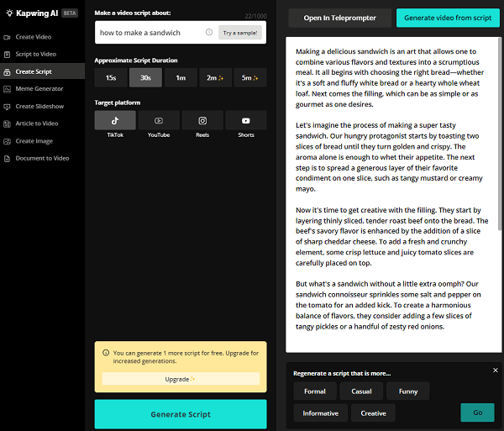The width and height of the screenshot is (504, 431).
Task: Click the script output scrollbar
Action: pyautogui.click(x=499, y=135)
